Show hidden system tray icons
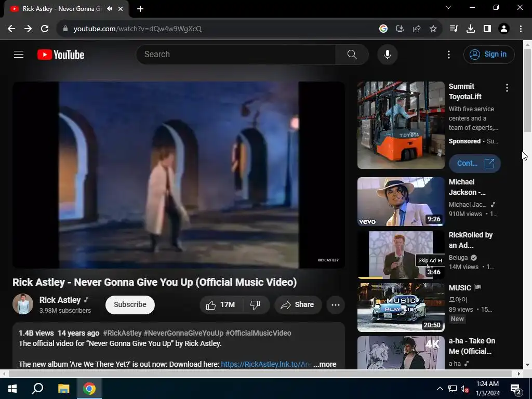 [x=440, y=389]
